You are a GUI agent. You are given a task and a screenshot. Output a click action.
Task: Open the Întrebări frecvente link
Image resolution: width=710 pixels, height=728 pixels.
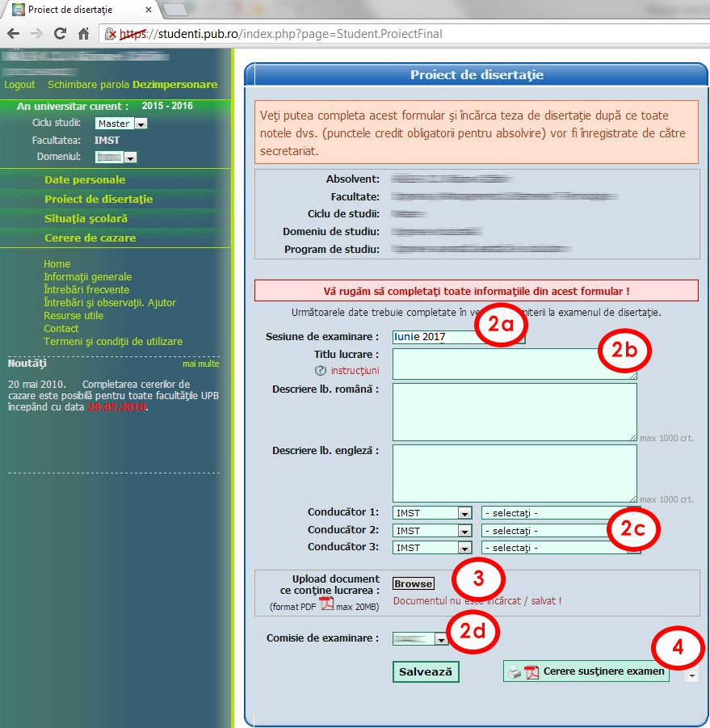[x=86, y=290]
